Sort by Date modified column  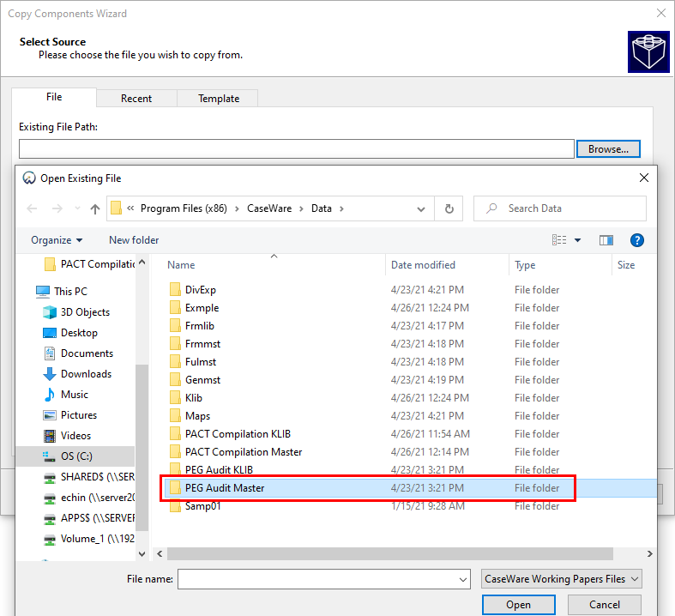click(x=423, y=265)
